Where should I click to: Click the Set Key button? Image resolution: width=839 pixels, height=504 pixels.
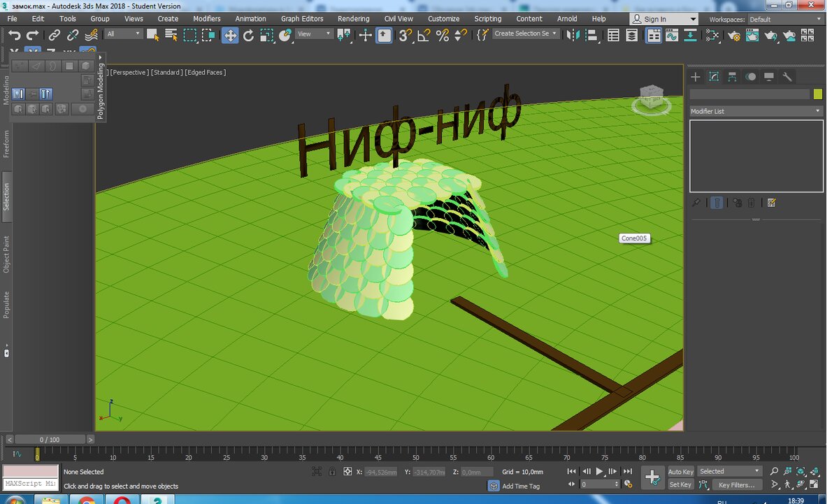click(x=680, y=484)
